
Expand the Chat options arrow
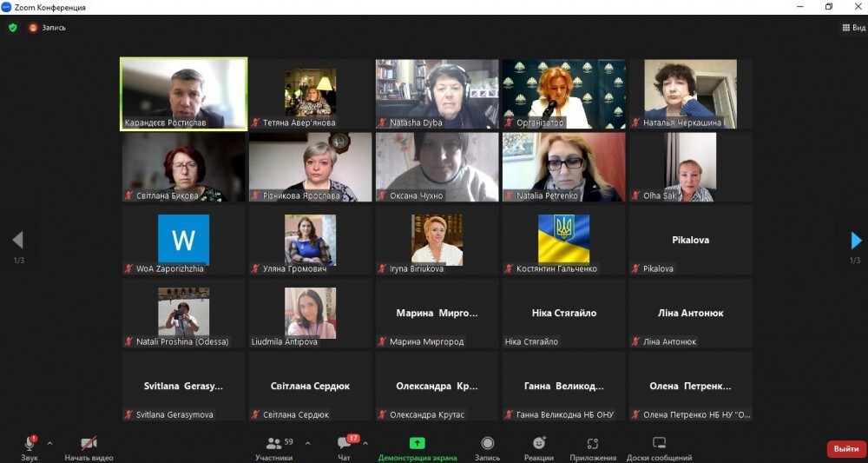[x=365, y=443]
